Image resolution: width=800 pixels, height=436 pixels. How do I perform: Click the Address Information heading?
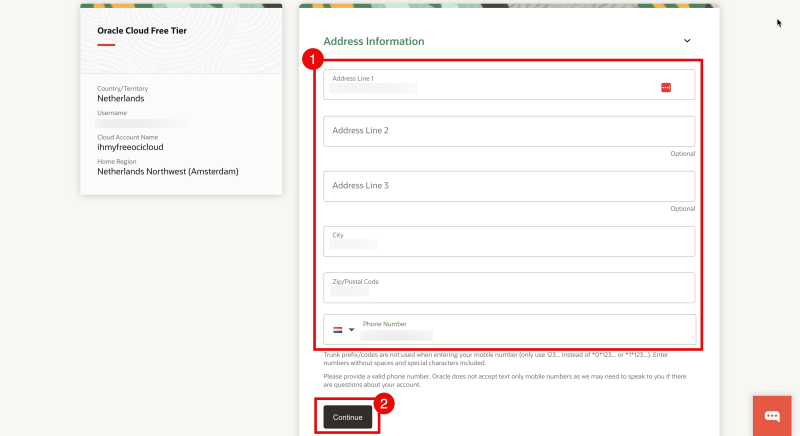374,42
